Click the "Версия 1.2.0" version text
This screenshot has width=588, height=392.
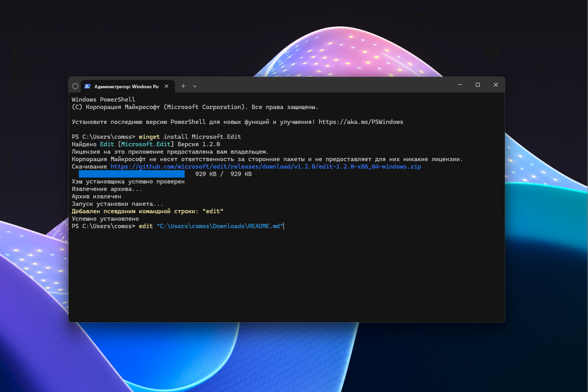(x=199, y=144)
